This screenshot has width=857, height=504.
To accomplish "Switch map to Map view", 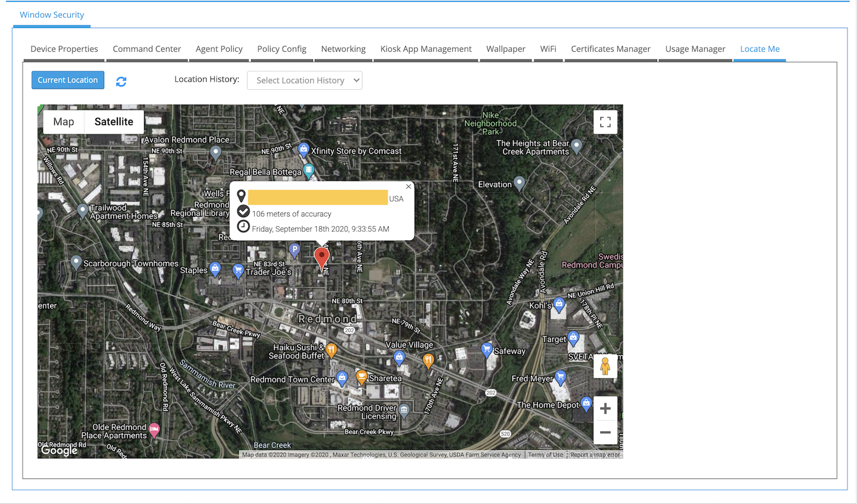I will (x=64, y=122).
